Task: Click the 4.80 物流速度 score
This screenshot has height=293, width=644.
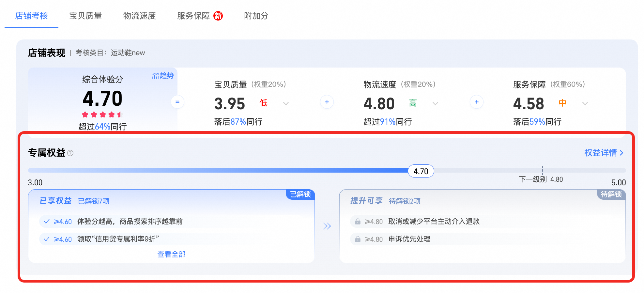Action: coord(379,104)
